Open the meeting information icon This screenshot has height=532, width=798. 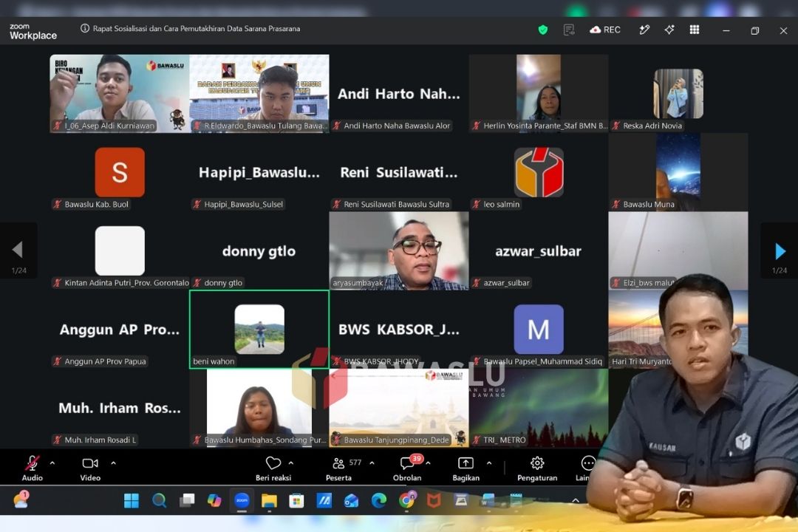coord(85,29)
